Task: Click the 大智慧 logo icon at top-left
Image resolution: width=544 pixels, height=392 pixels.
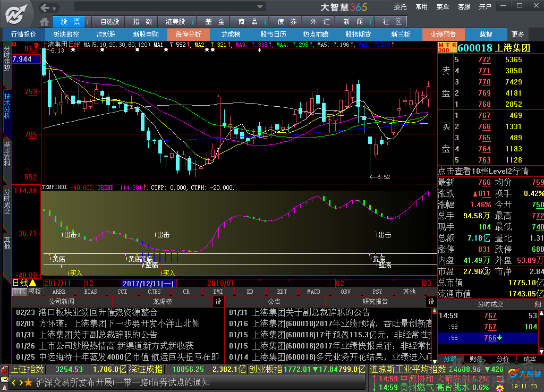Action: pyautogui.click(x=15, y=14)
